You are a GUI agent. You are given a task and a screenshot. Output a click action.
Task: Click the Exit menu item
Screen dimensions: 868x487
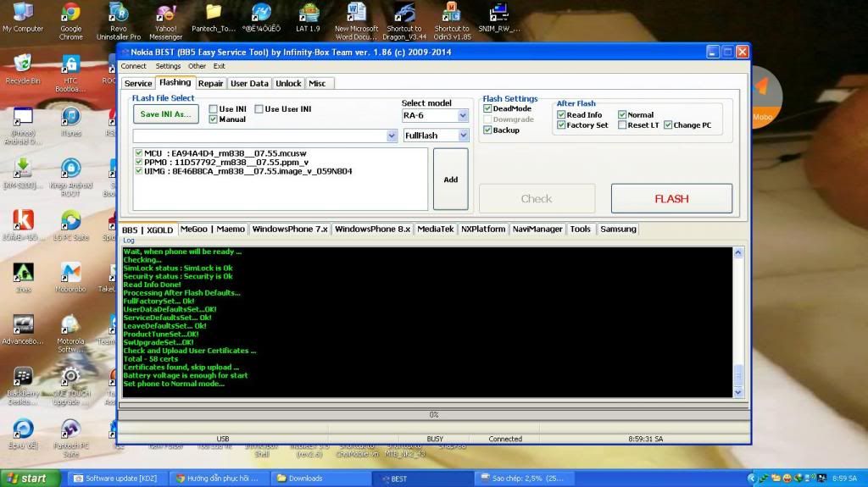coord(220,66)
